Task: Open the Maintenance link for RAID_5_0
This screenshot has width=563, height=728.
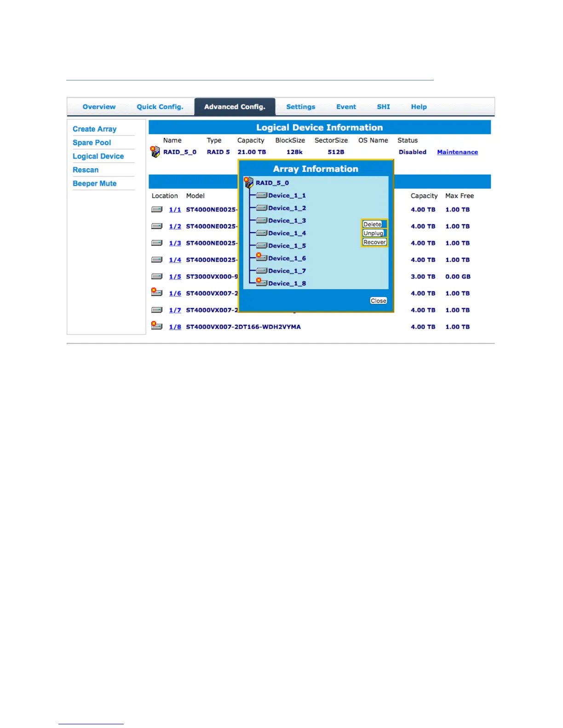Action: (458, 152)
